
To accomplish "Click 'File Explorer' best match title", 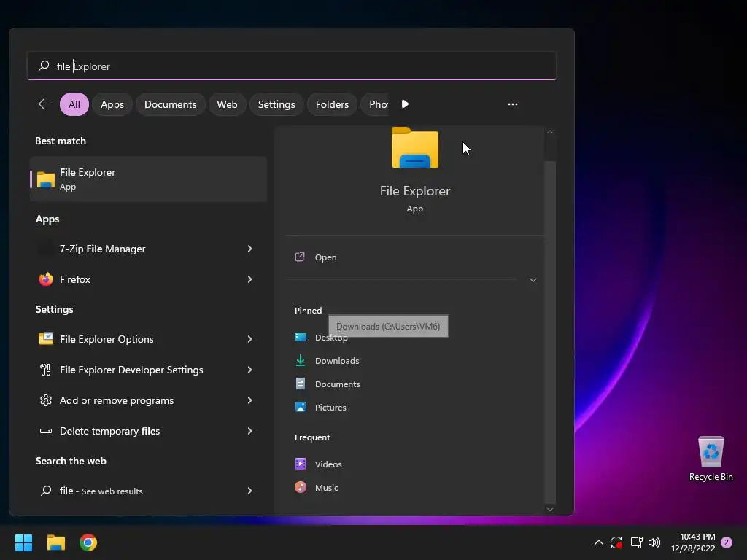I will coord(88,172).
